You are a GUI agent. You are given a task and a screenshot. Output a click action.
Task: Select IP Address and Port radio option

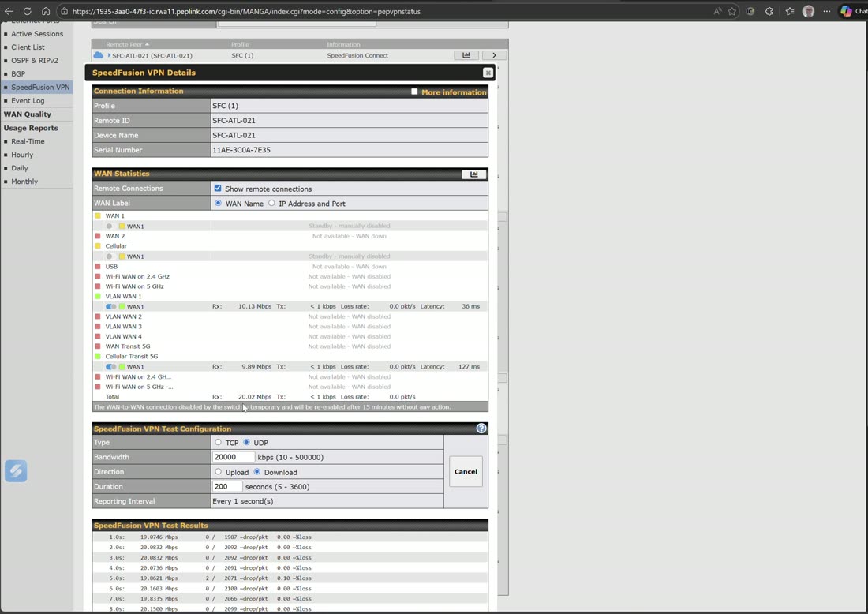pyautogui.click(x=271, y=203)
